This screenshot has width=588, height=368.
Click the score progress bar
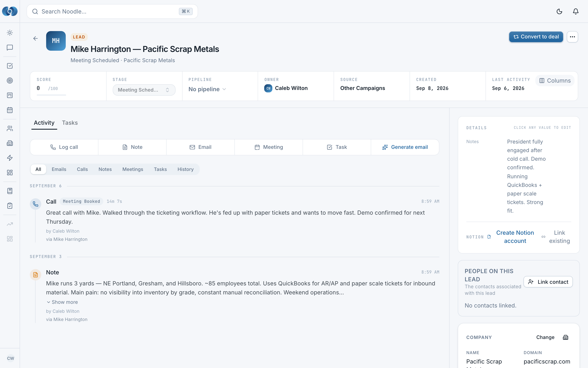pos(51,95)
